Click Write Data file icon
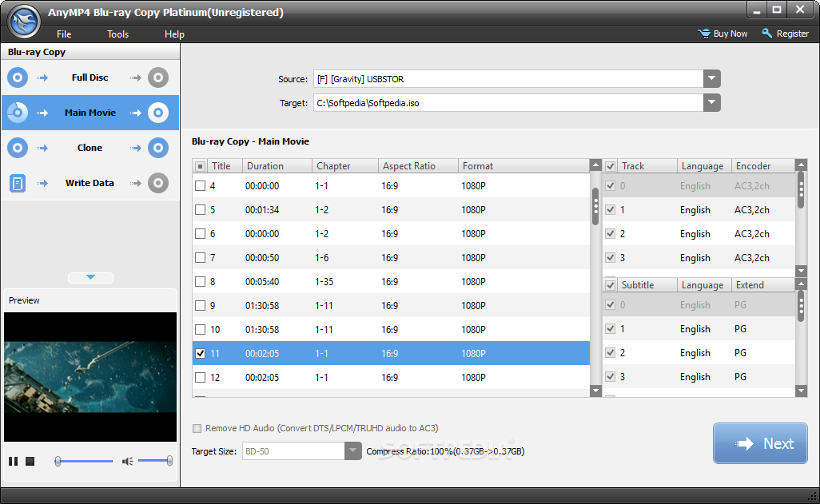820x504 pixels. [18, 183]
